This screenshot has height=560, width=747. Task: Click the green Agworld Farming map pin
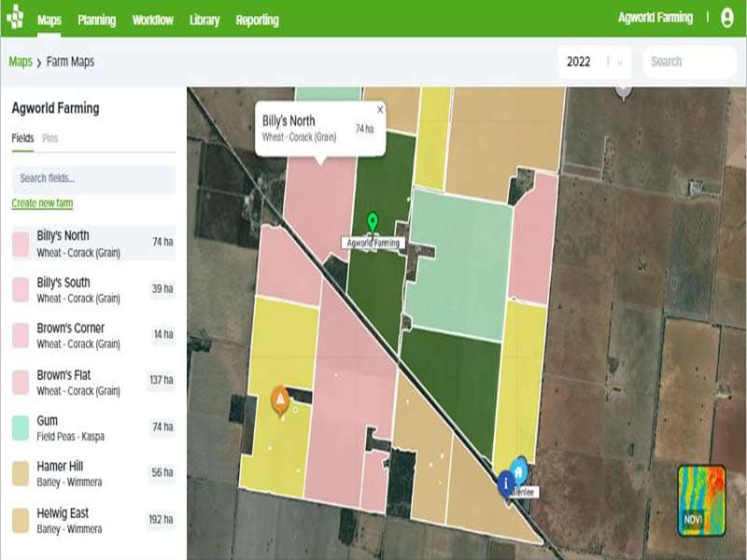tap(373, 223)
